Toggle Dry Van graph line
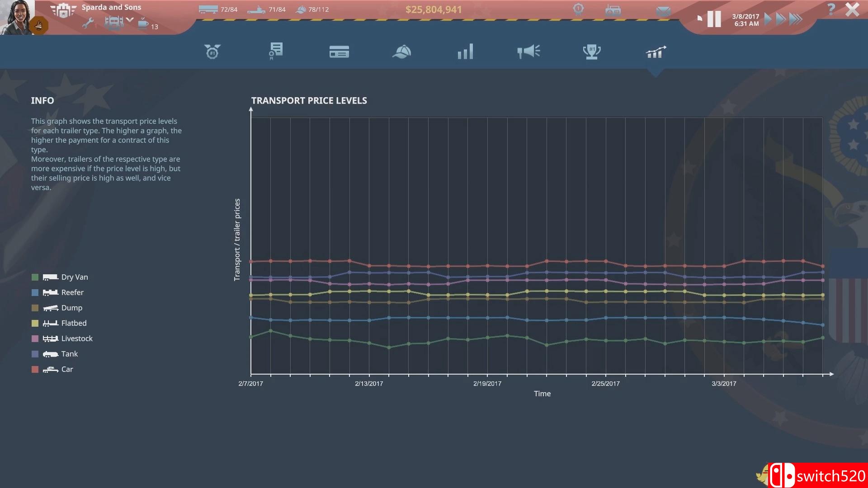 [35, 277]
